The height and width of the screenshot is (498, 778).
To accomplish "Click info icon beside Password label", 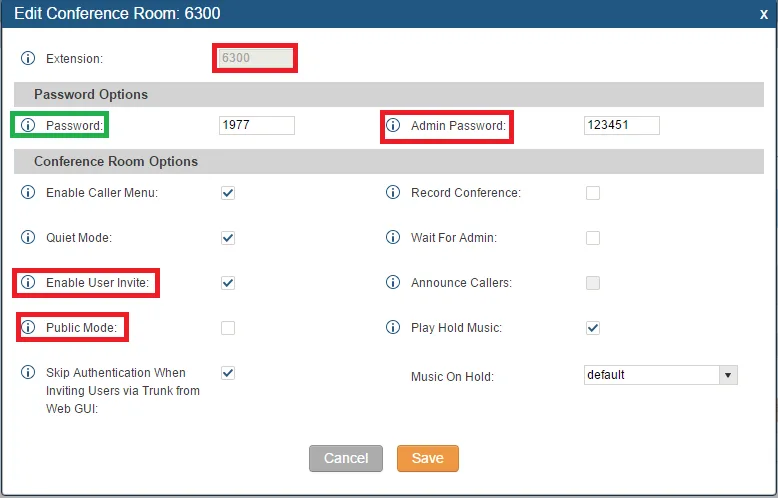I will [28, 126].
